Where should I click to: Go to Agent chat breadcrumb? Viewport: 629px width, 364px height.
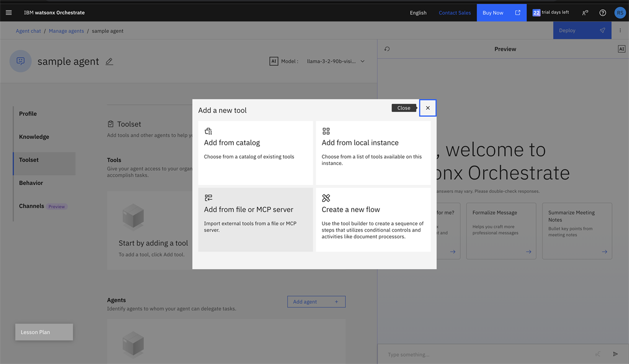[x=28, y=31]
